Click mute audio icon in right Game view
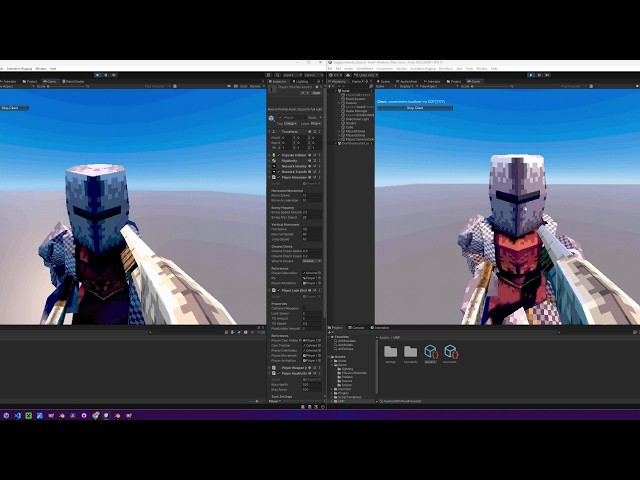 pyautogui.click(x=638, y=87)
